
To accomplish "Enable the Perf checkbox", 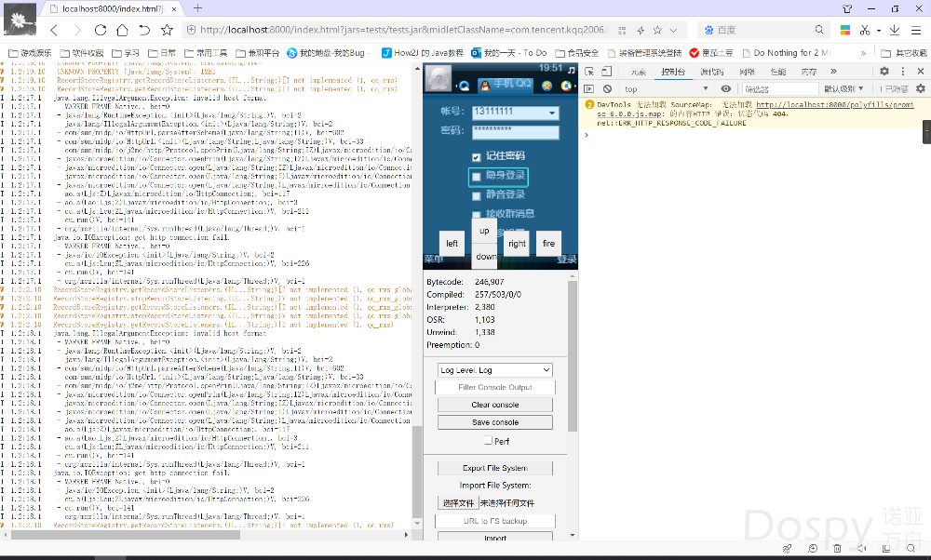I will (x=488, y=440).
